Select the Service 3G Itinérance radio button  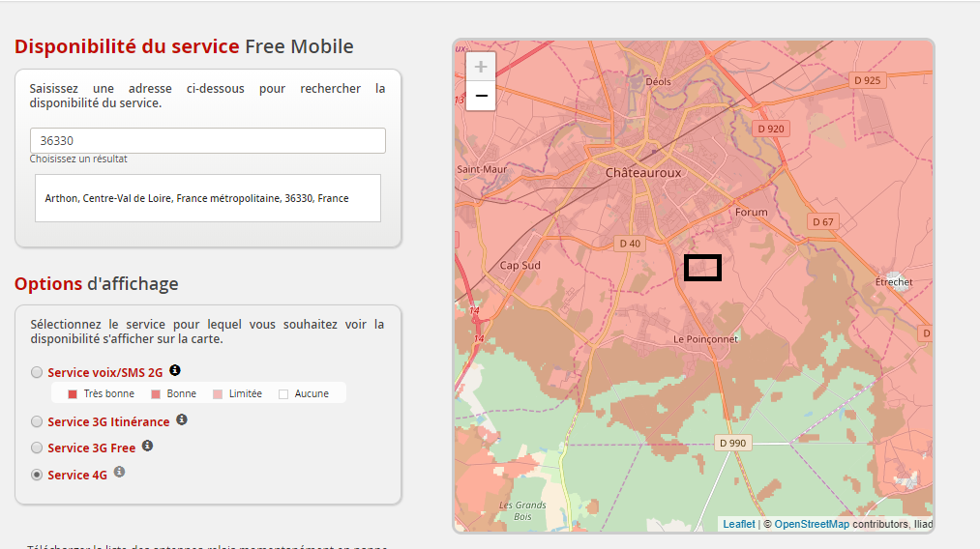[37, 421]
